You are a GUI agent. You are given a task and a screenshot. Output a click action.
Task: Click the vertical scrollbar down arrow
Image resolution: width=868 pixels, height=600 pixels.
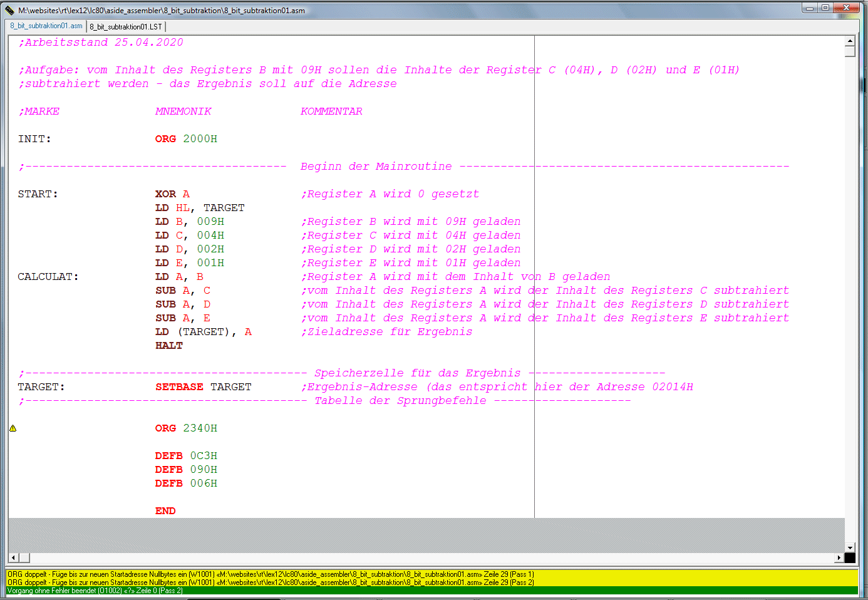point(850,547)
